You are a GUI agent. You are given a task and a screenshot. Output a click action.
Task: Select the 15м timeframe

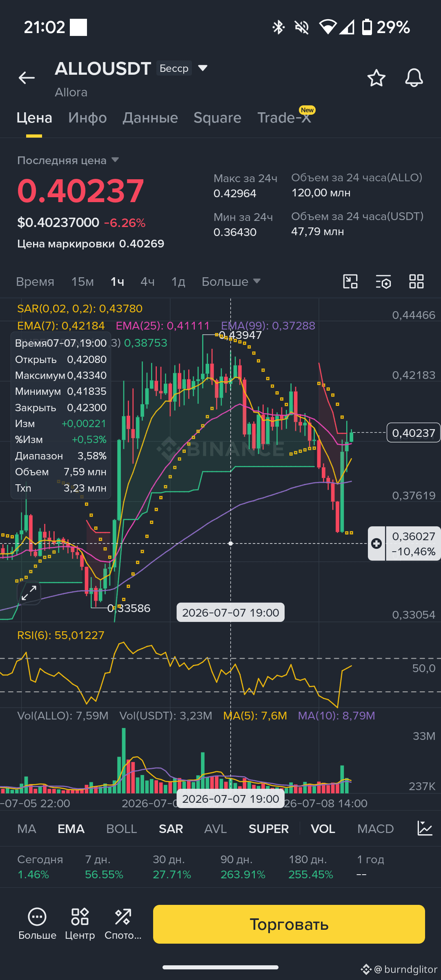click(82, 281)
